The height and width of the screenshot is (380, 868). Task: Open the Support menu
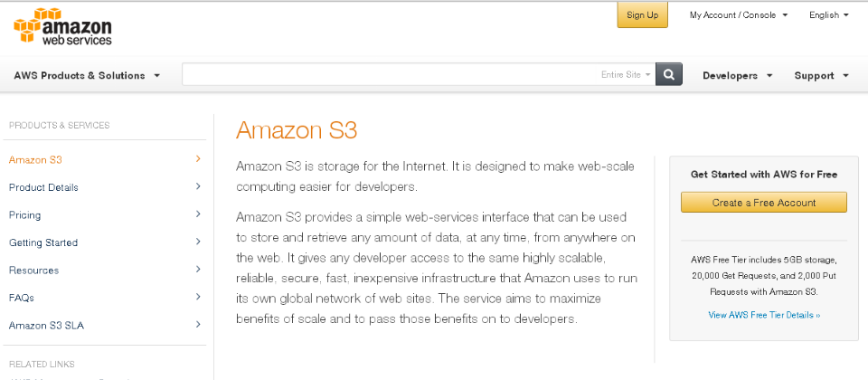pyautogui.click(x=822, y=76)
